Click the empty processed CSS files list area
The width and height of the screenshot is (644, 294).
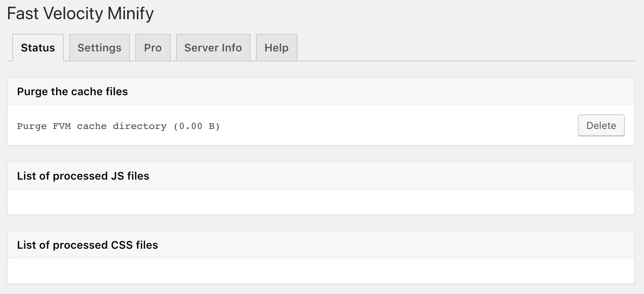point(320,271)
